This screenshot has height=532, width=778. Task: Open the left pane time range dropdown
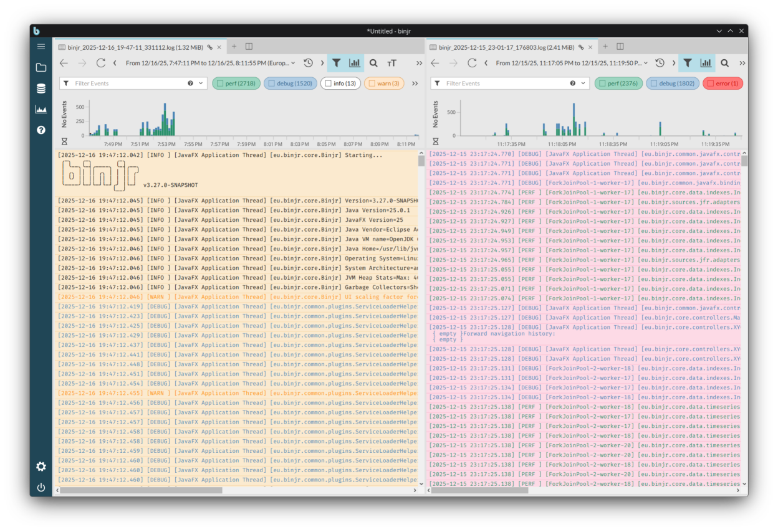[x=211, y=63]
